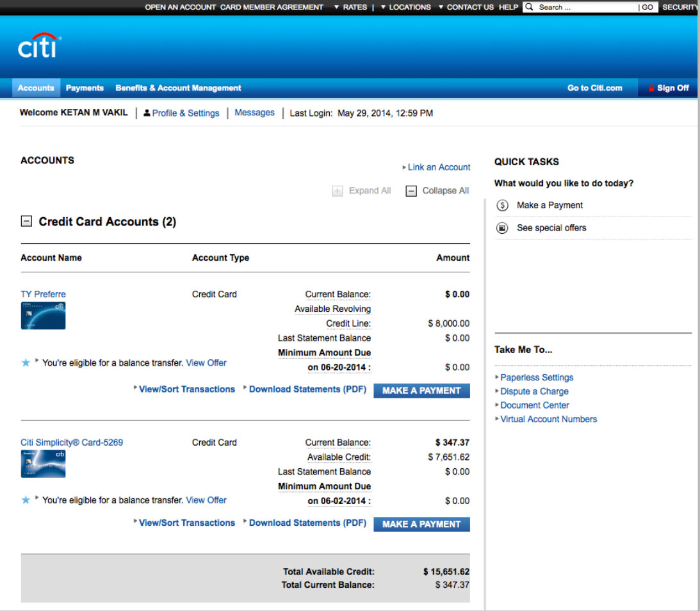This screenshot has height=611, width=700.
Task: Click the GO search button
Action: click(x=647, y=7)
